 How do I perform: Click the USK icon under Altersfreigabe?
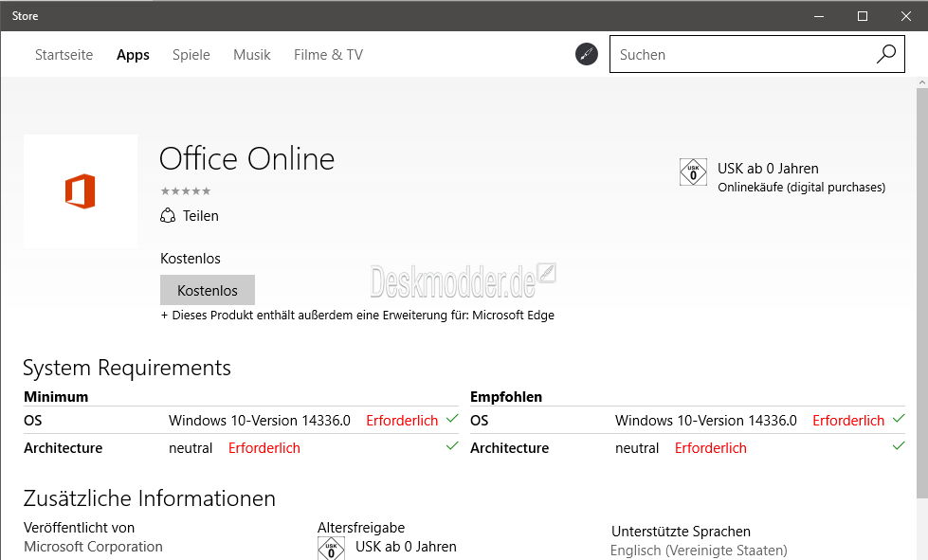click(x=331, y=548)
